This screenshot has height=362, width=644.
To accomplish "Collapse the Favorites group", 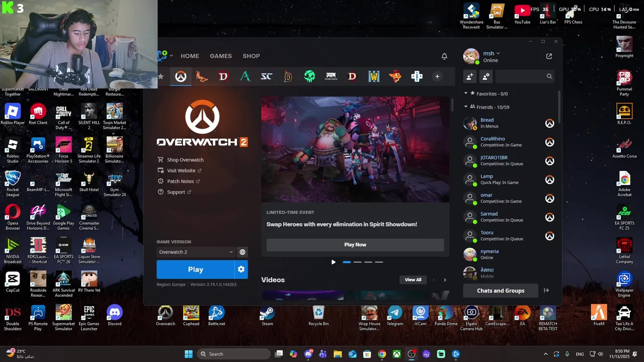I will pyautogui.click(x=466, y=94).
